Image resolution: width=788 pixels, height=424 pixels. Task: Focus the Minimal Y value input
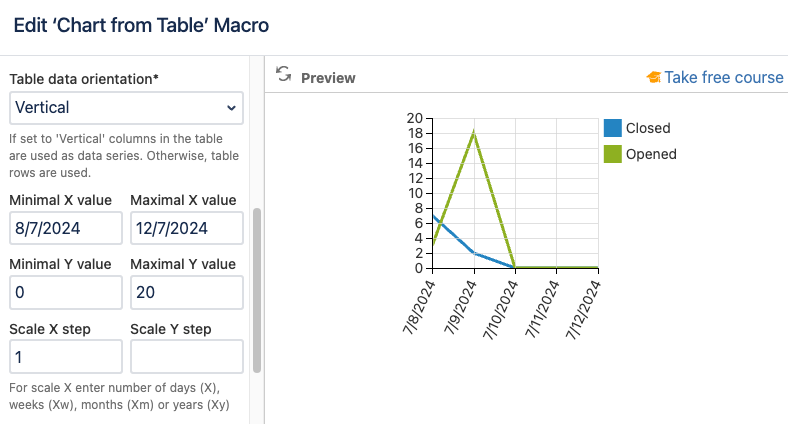[x=66, y=292]
